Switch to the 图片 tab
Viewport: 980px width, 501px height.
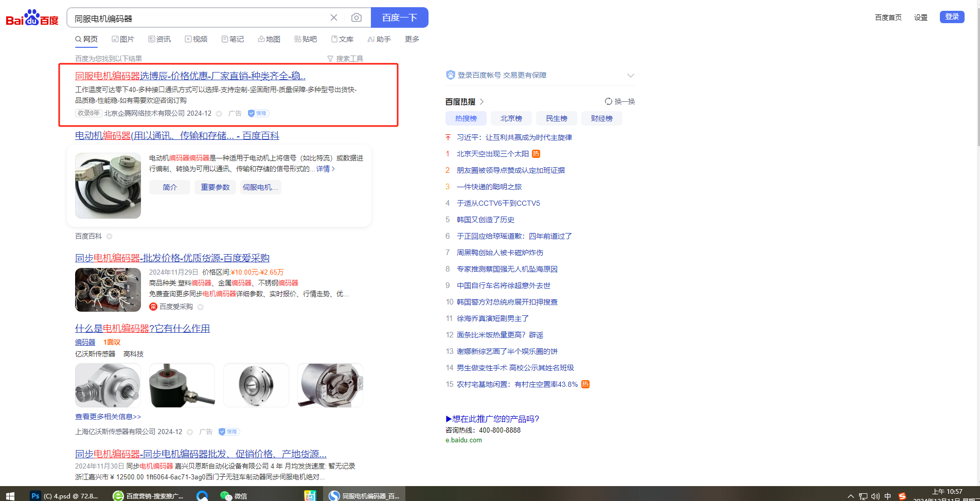coord(123,39)
